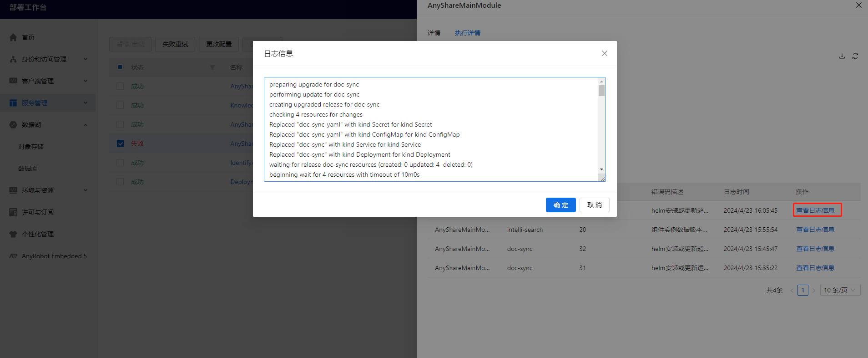Click the 更改配置 button
This screenshot has height=358, width=868.
(219, 44)
